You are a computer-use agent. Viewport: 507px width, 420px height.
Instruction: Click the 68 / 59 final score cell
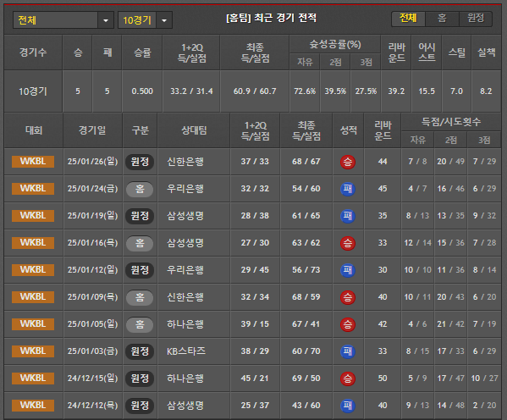(x=306, y=297)
